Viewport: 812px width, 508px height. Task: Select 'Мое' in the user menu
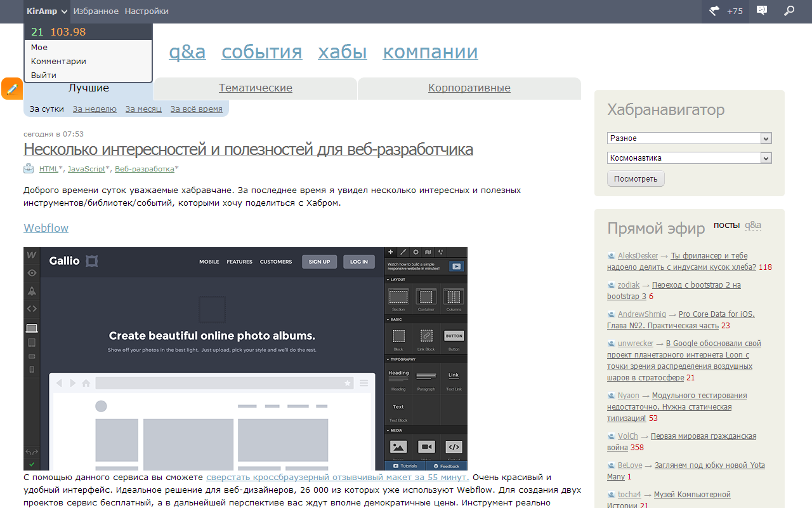(39, 47)
